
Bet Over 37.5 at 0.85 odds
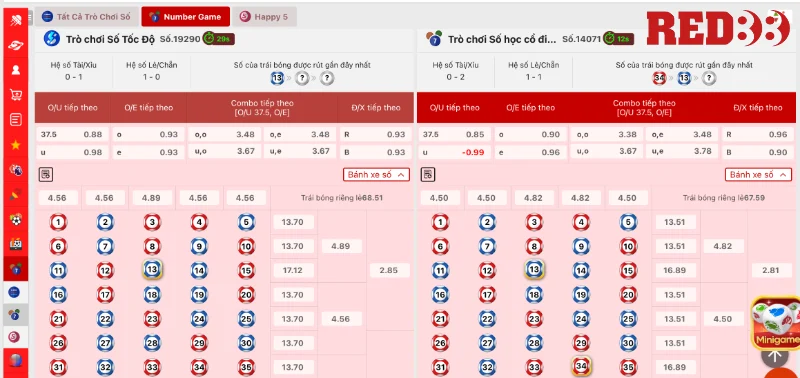(454, 135)
